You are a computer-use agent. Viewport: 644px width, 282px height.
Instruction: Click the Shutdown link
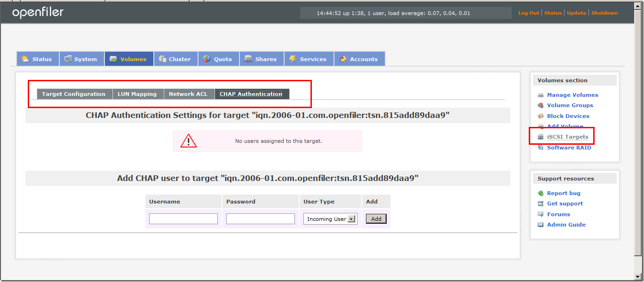[604, 13]
